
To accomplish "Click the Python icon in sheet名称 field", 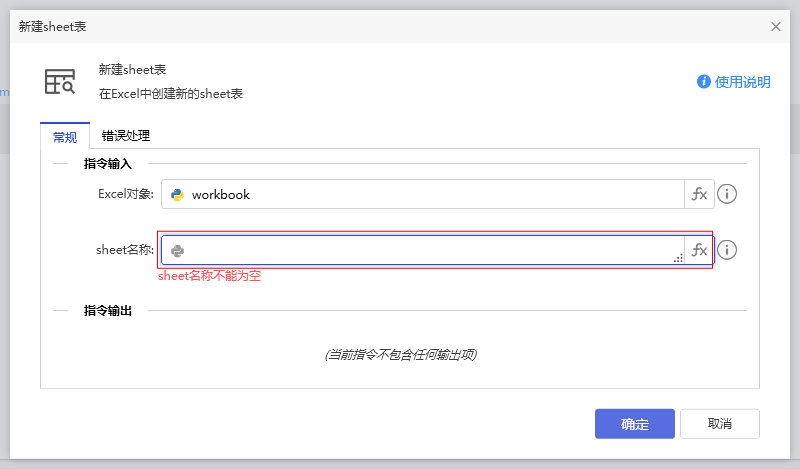I will [178, 251].
